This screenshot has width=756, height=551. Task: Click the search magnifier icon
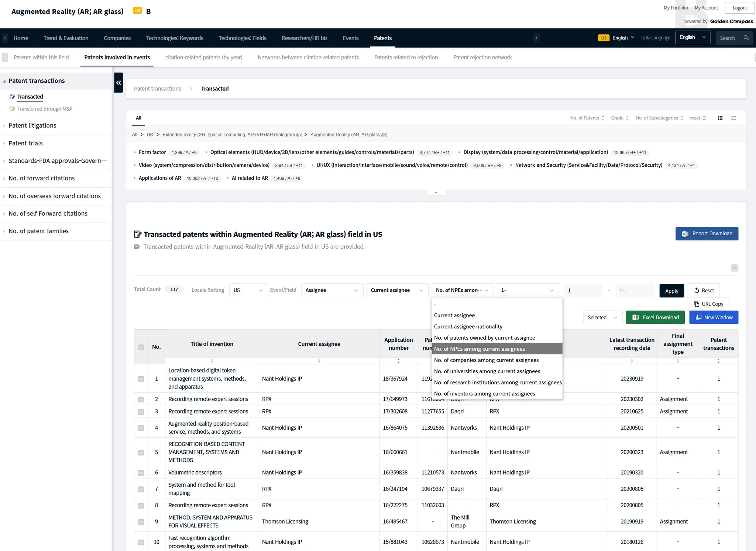[x=746, y=38]
